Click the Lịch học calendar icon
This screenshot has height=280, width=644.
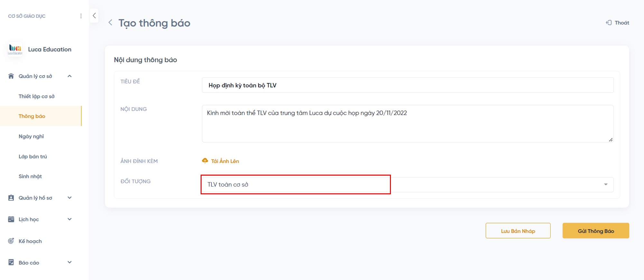pyautogui.click(x=11, y=219)
